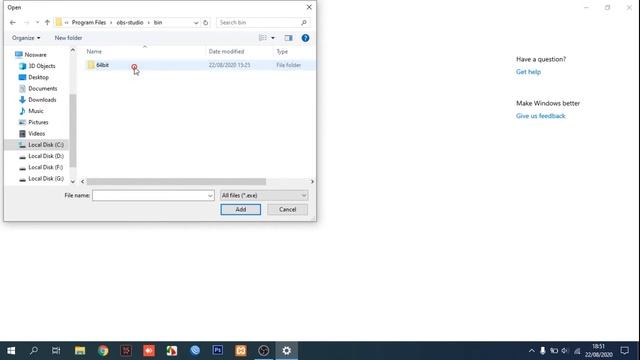Select Pictures in the navigation pane
The image size is (640, 360).
pyautogui.click(x=38, y=122)
